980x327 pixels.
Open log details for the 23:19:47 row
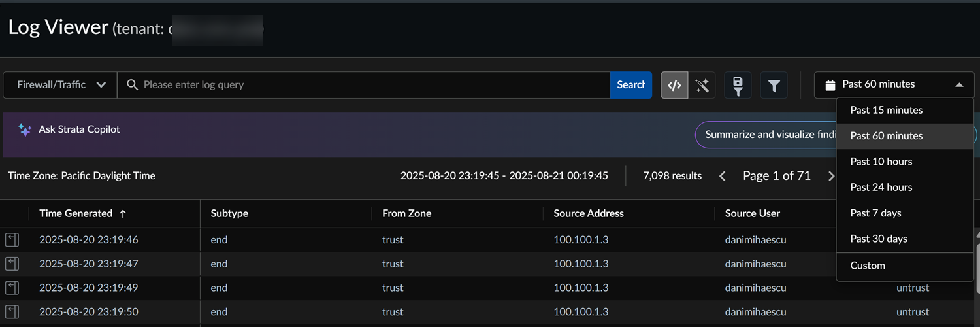point(12,264)
